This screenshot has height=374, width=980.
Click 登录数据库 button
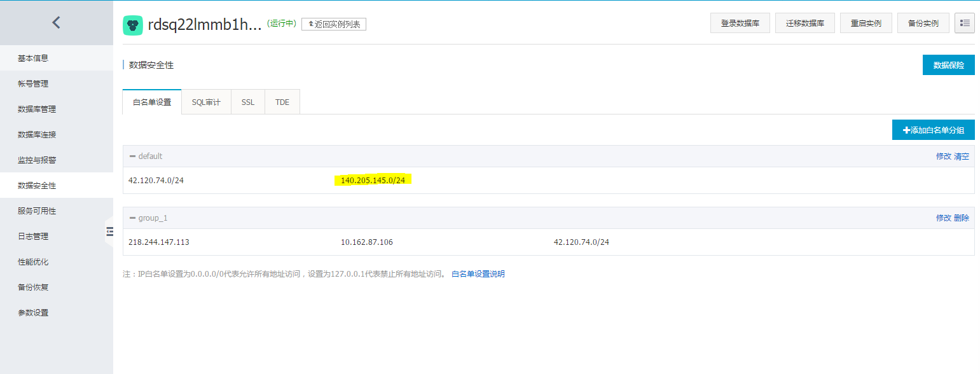[740, 23]
